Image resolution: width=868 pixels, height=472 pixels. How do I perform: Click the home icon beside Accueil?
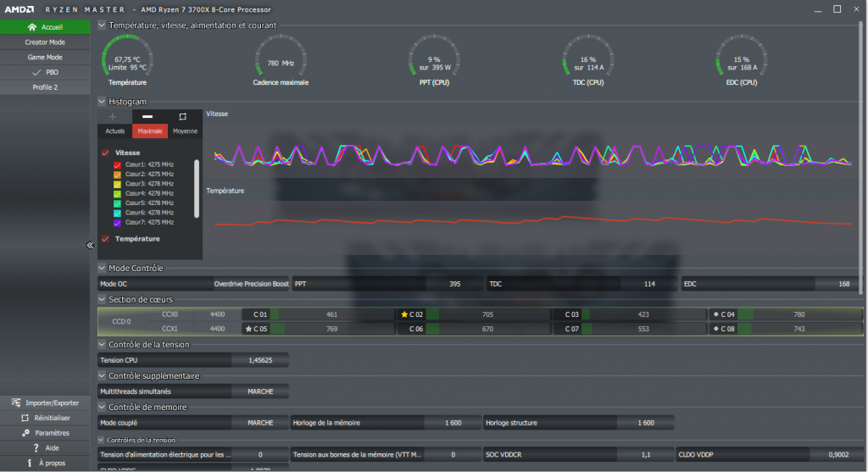click(32, 27)
